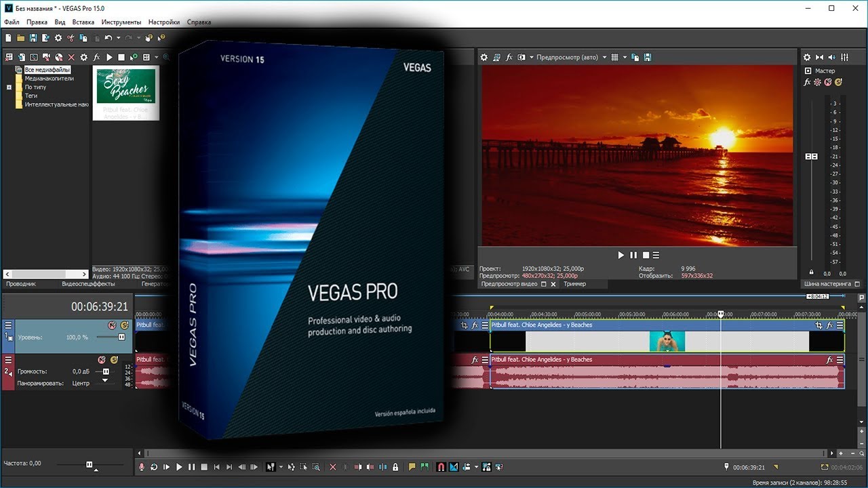The height and width of the screenshot is (488, 868).
Task: Copy preview snapshot to clipboard
Action: (635, 58)
